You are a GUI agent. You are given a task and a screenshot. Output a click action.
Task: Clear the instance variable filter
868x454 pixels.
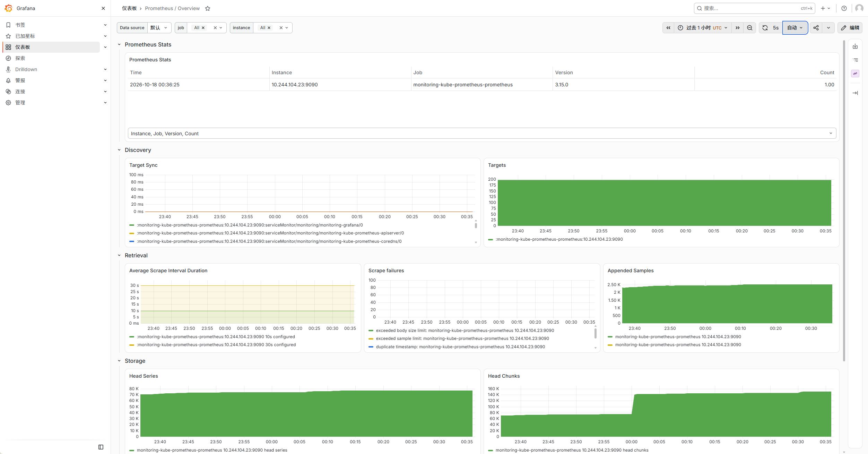tap(281, 28)
